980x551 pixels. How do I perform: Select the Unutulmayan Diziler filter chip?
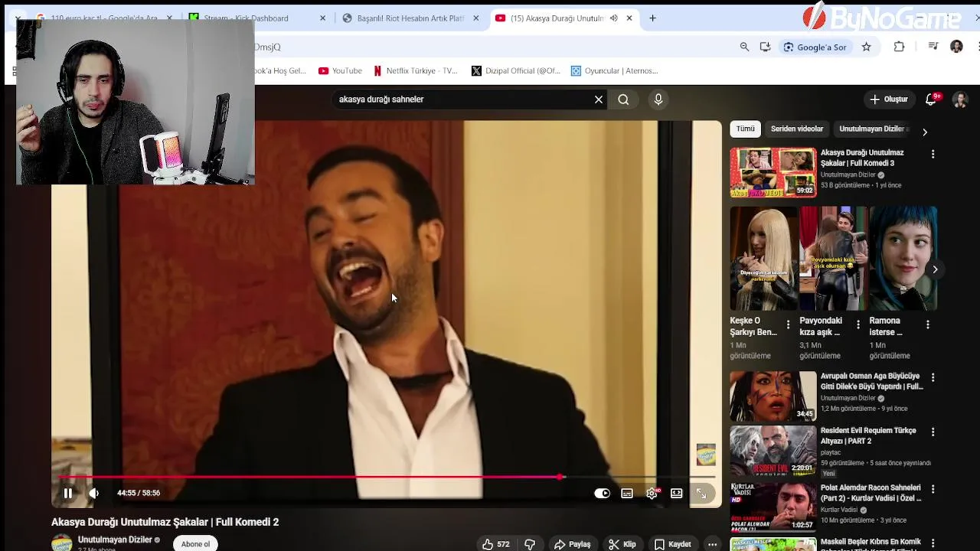874,129
